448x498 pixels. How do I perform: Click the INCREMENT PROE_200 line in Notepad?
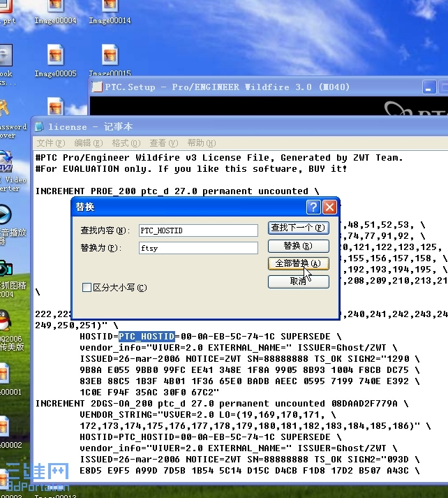point(177,191)
